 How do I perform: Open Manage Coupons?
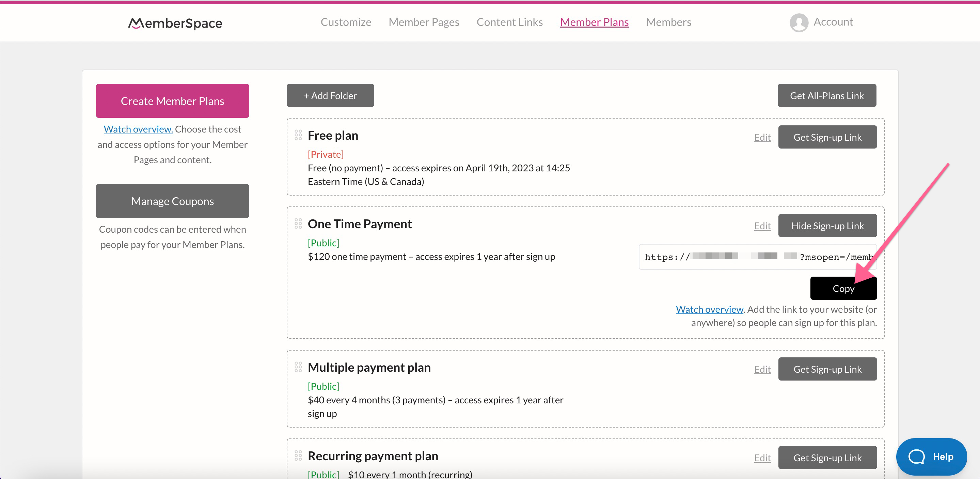pyautogui.click(x=172, y=201)
